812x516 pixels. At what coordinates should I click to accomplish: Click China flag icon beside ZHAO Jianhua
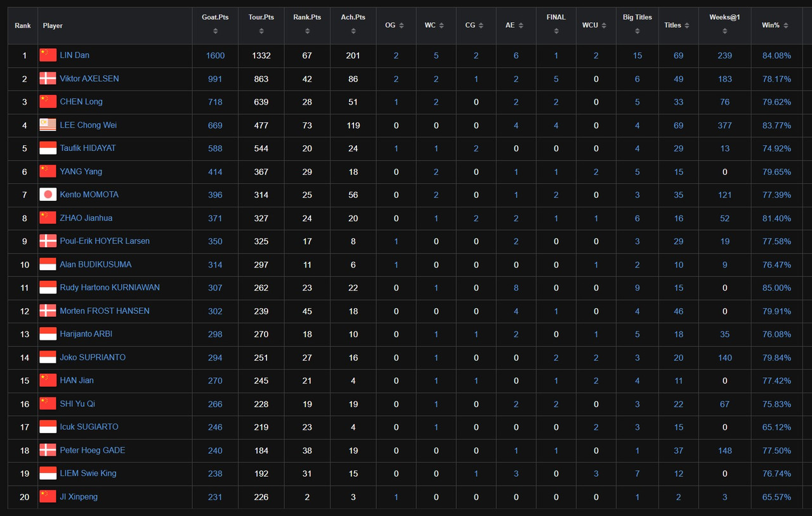coord(48,218)
